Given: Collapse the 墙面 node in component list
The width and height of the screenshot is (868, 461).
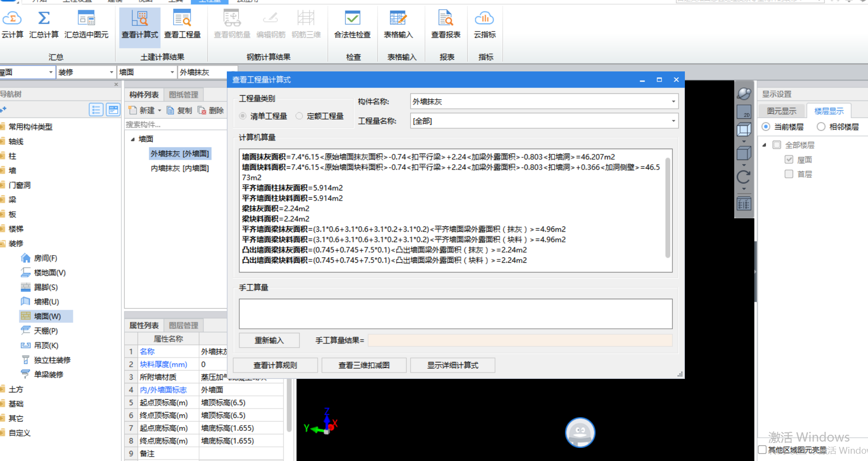Looking at the screenshot, I should click(133, 139).
